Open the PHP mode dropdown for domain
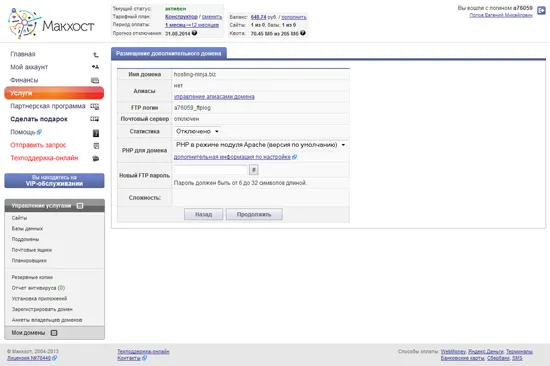Screen dimensions: 550x366 pos(260,145)
